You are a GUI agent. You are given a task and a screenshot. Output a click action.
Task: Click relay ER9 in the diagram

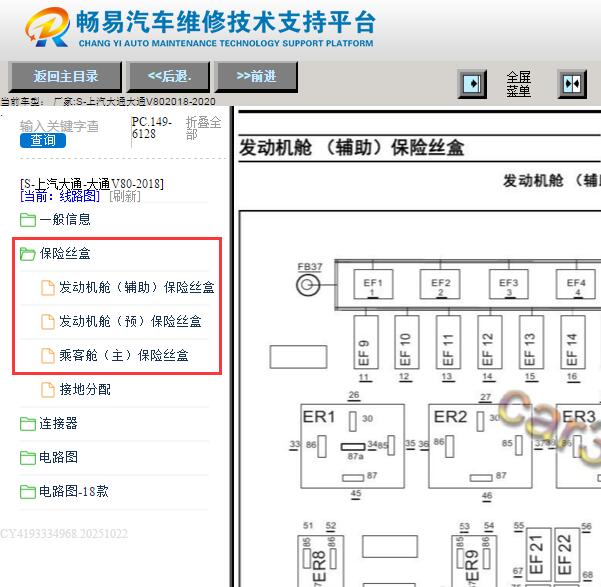[x=474, y=561]
